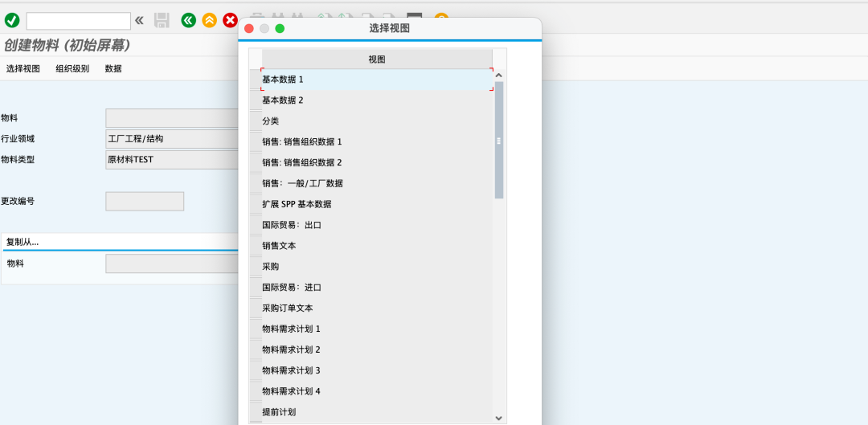The width and height of the screenshot is (868, 425).
Task: Click the 视图 column header
Action: (x=377, y=59)
